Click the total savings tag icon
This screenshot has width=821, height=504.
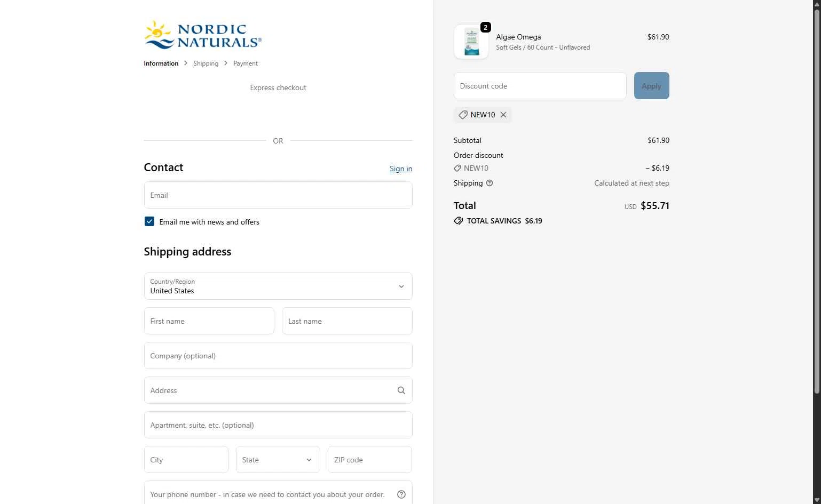[459, 221]
